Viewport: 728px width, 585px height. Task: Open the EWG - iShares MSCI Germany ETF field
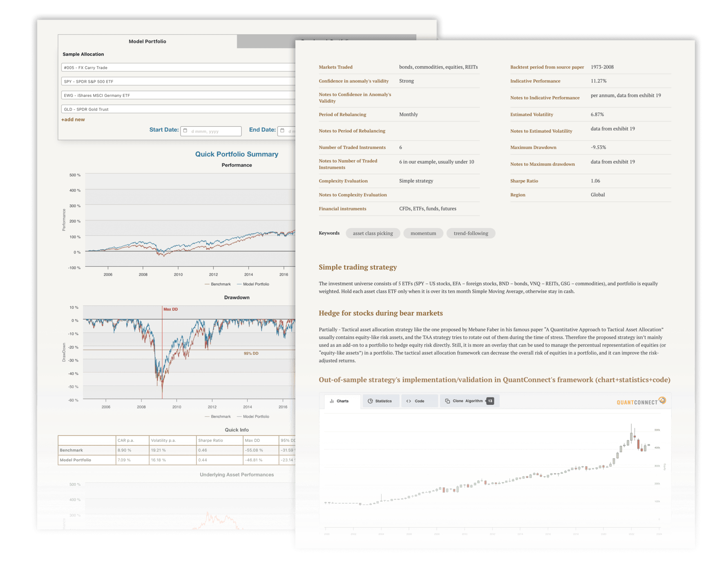click(178, 95)
